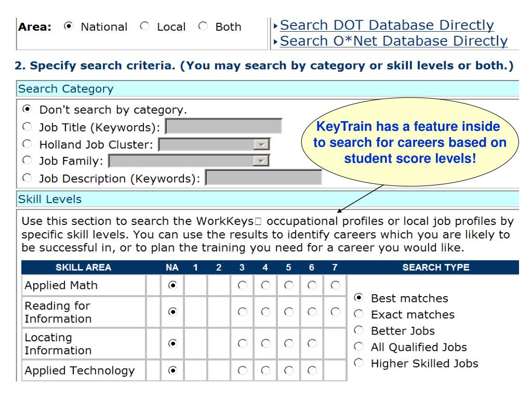Click the Applied Math row label
Image resolution: width=532 pixels, height=399 pixels.
pyautogui.click(x=61, y=285)
